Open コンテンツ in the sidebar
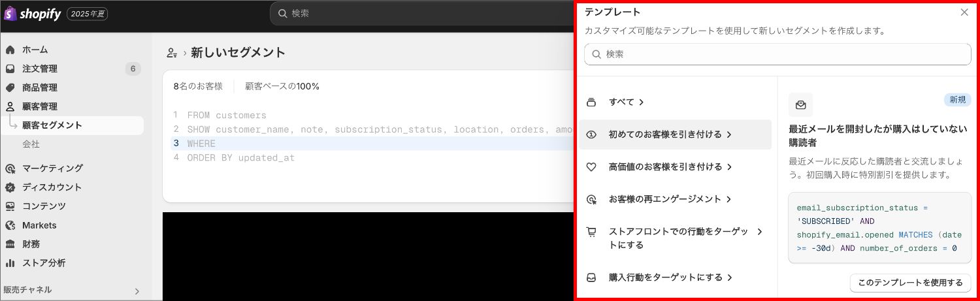This screenshot has width=980, height=301. [x=44, y=206]
